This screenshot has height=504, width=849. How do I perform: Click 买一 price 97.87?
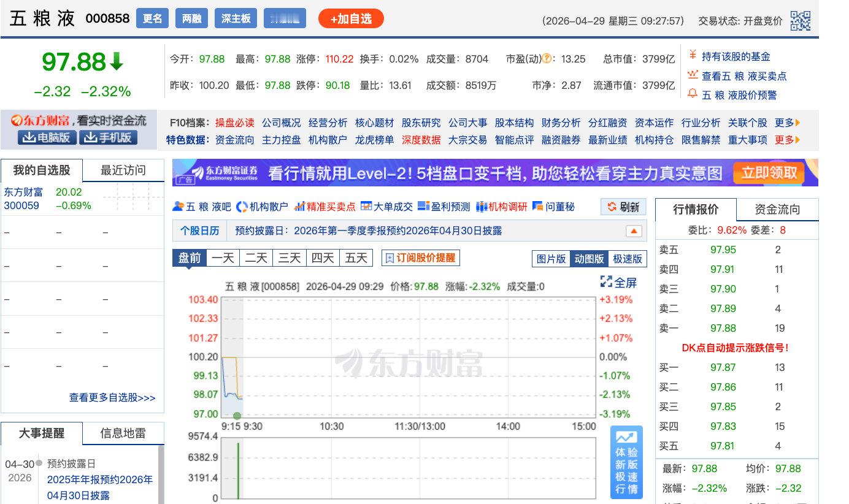click(x=723, y=367)
